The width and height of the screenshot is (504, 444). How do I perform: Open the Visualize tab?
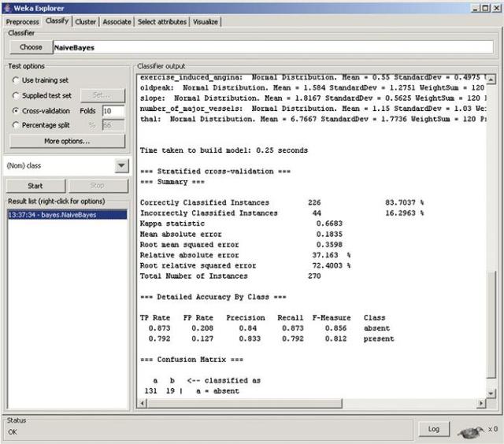206,22
